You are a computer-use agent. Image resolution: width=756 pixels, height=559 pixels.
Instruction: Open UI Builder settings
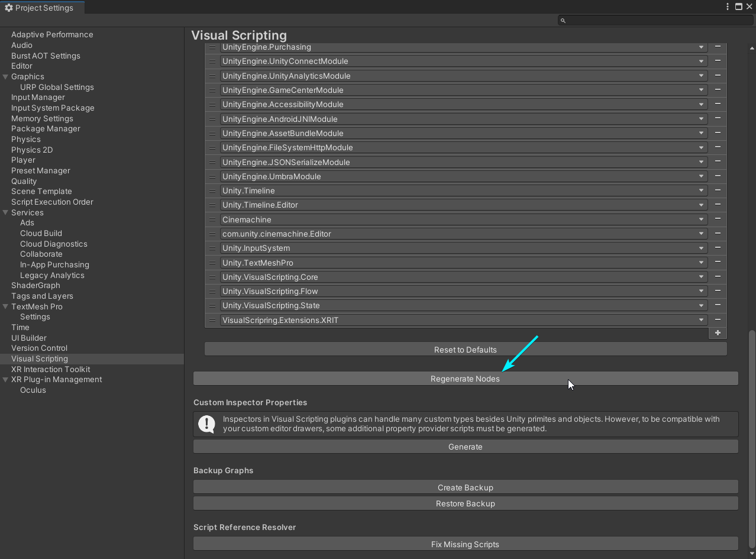pyautogui.click(x=28, y=338)
